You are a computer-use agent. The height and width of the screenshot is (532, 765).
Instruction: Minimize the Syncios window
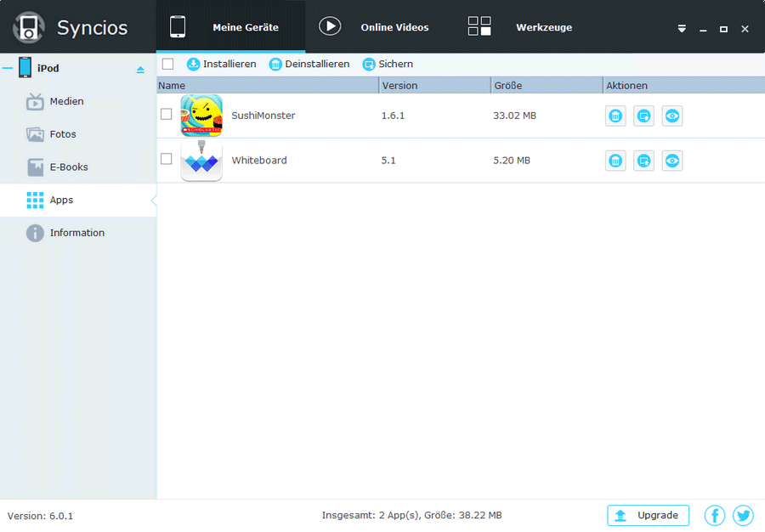coord(703,29)
